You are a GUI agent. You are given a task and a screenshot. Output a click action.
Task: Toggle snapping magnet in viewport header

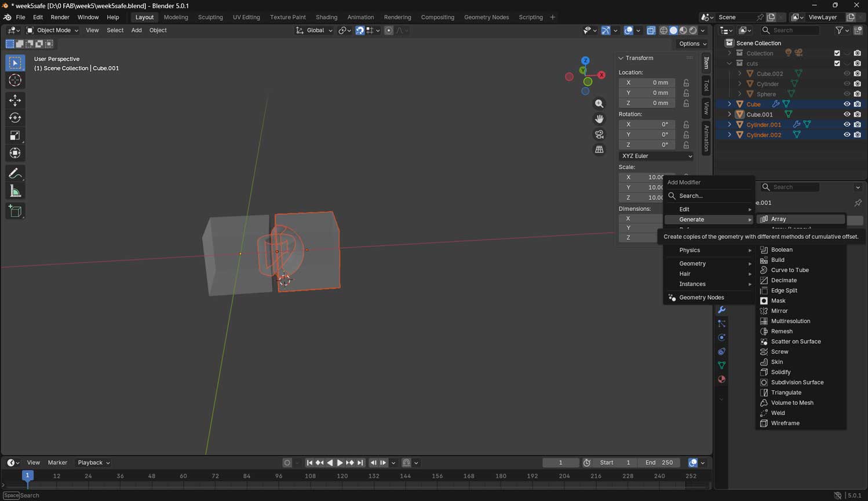(x=360, y=30)
